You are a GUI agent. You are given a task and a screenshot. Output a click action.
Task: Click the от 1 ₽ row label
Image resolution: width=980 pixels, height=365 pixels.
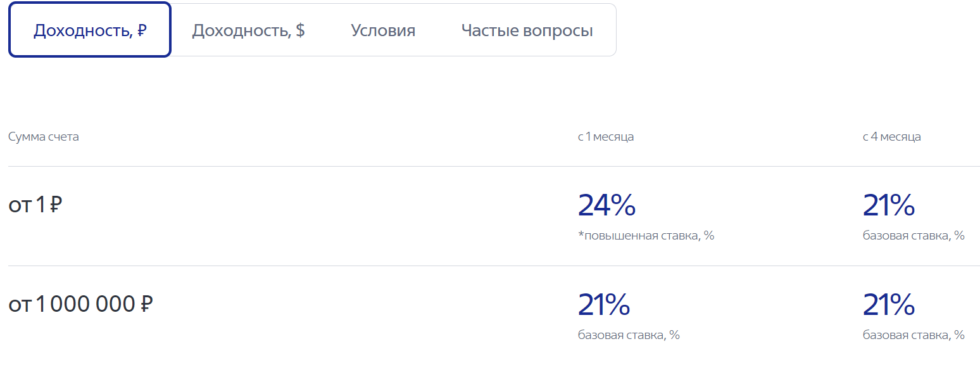pyautogui.click(x=35, y=205)
